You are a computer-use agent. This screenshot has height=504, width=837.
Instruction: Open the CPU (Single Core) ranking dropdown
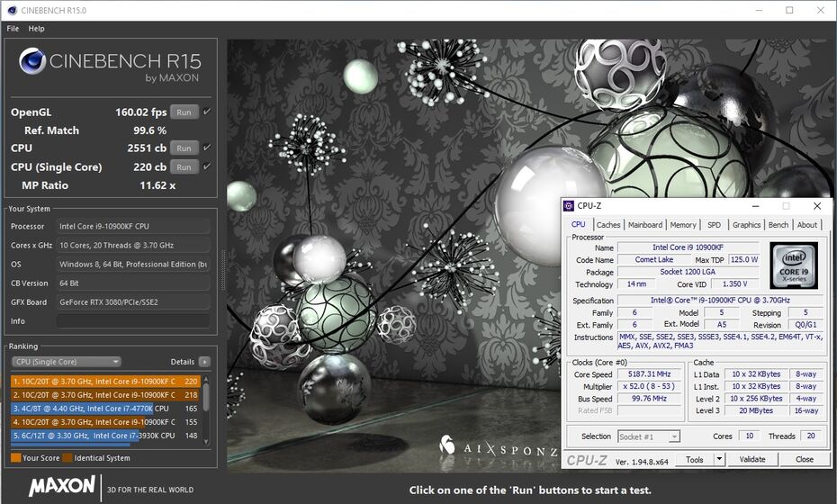[x=67, y=362]
